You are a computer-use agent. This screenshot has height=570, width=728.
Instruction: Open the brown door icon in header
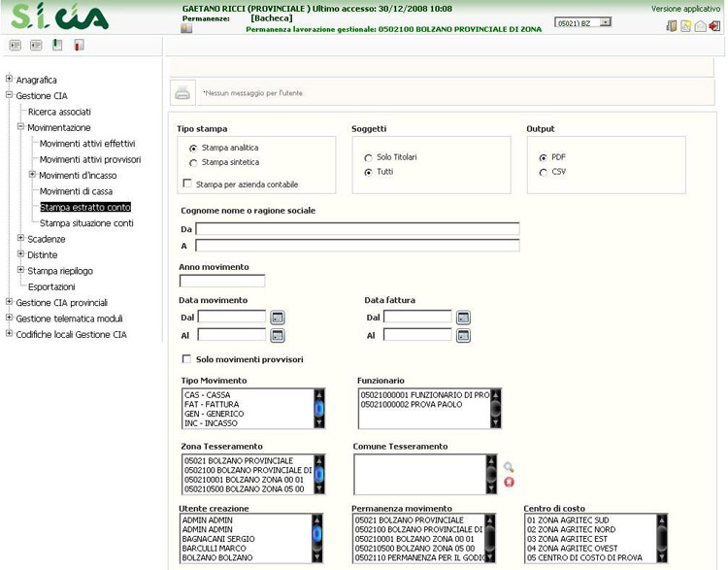[672, 26]
